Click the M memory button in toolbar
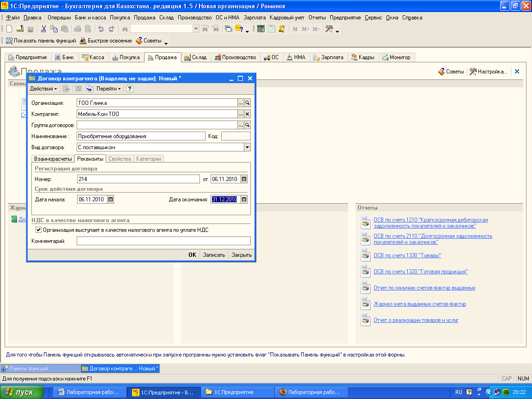 click(x=295, y=29)
